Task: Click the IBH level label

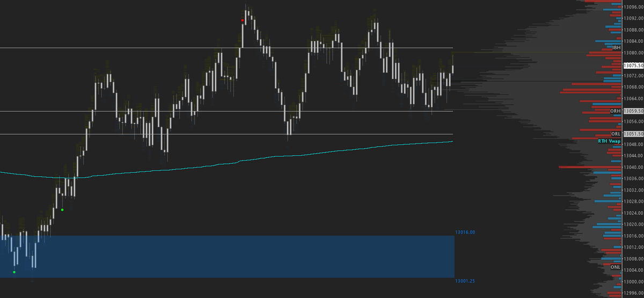Action: 616,48
